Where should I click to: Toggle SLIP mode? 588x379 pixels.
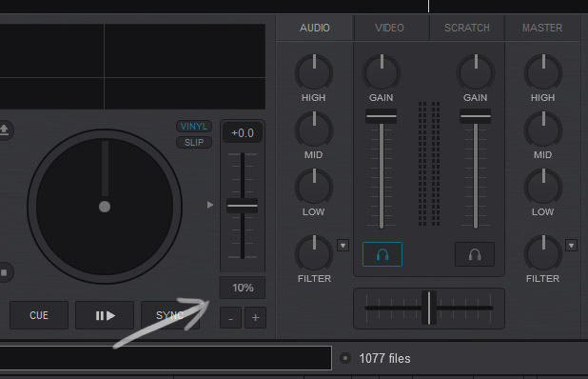[194, 142]
